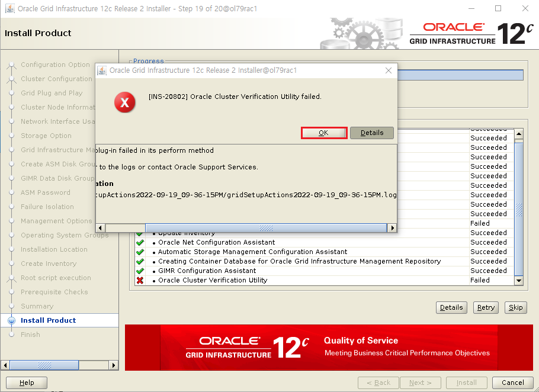The height and width of the screenshot is (392, 539).
Task: Click green check beside GIMR Configuration Assistant
Action: coord(140,271)
